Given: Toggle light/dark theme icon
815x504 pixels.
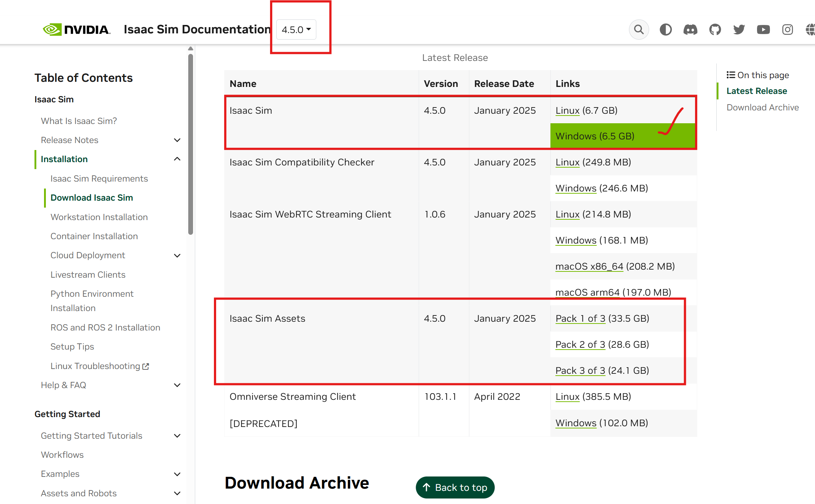Looking at the screenshot, I should (x=666, y=29).
